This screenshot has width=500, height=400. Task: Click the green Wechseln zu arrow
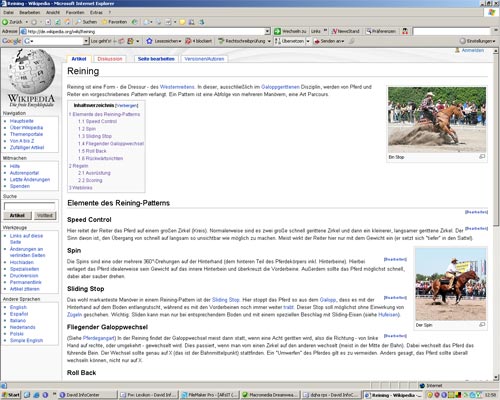point(277,31)
